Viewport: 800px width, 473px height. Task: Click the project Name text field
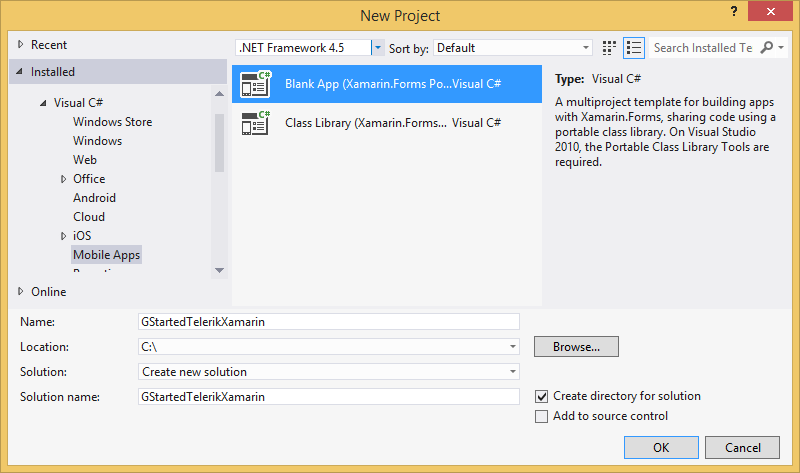329,322
